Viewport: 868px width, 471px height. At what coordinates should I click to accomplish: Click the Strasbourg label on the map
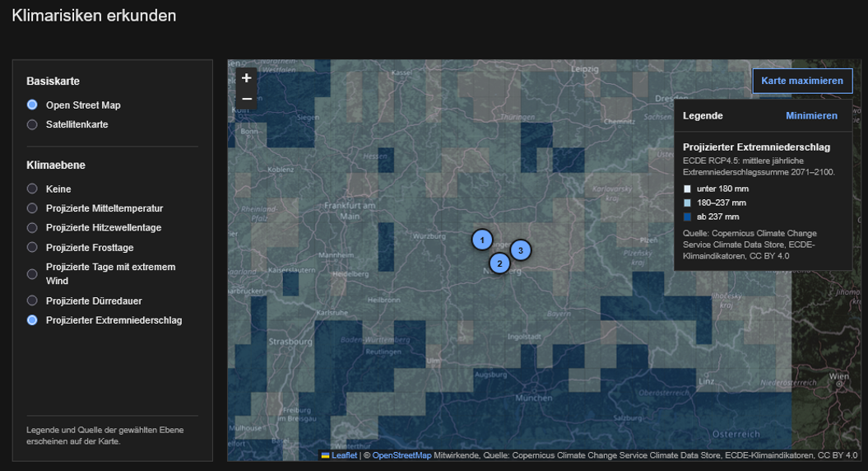pos(290,342)
